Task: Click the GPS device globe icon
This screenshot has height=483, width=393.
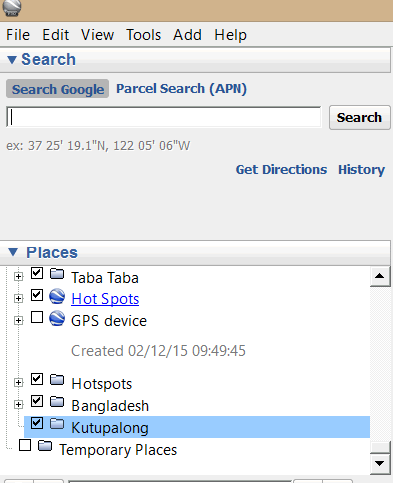Action: (57, 318)
